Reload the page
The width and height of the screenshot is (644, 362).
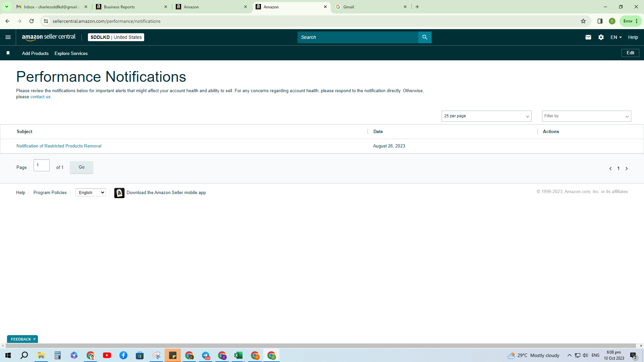coord(32,21)
